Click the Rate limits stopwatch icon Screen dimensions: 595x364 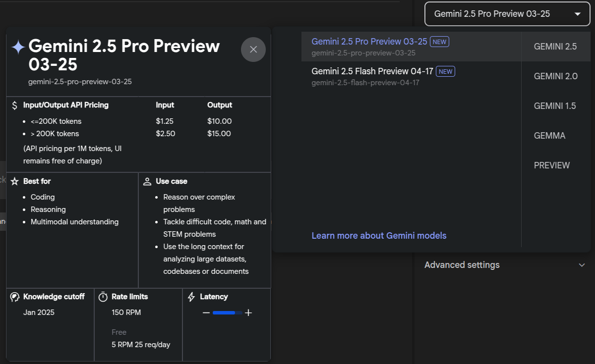coord(103,297)
